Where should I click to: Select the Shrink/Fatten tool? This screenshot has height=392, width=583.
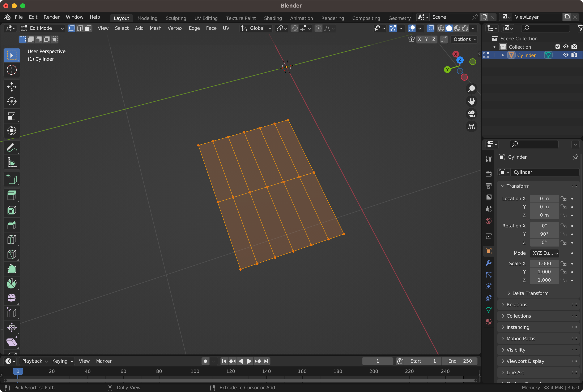[x=12, y=327]
